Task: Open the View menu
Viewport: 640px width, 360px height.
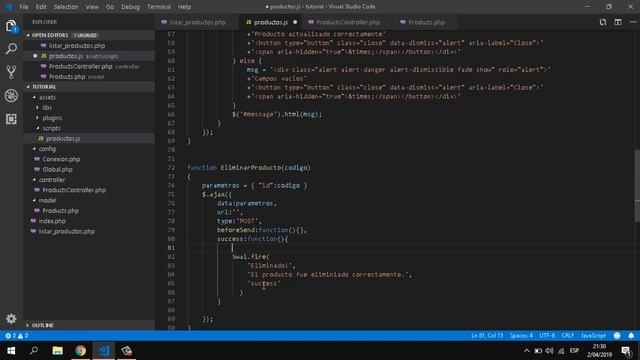Action: 92,7
